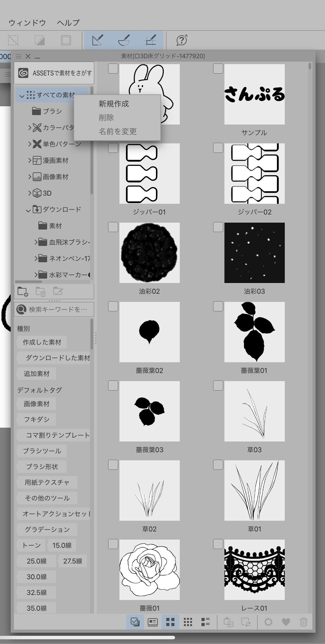Filter by ダウンロードした素材 tag
Image resolution: width=325 pixels, height=644 pixels.
(x=53, y=358)
